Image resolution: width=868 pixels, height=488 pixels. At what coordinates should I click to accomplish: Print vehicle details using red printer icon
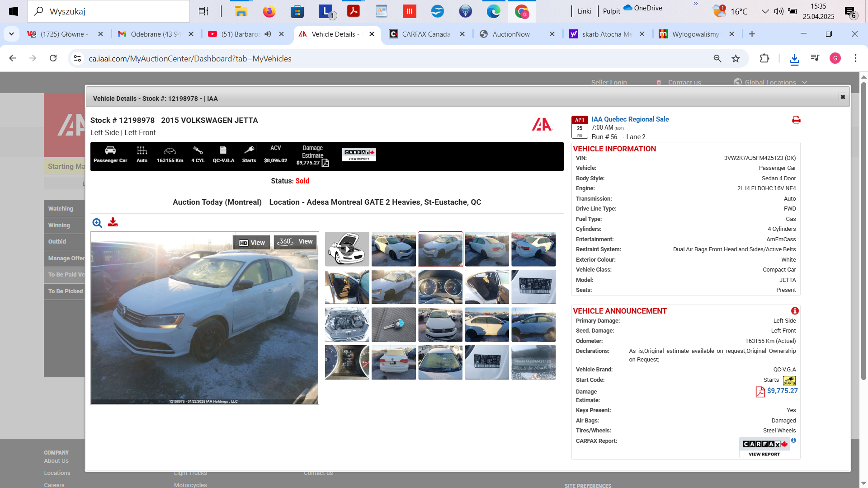coord(796,120)
